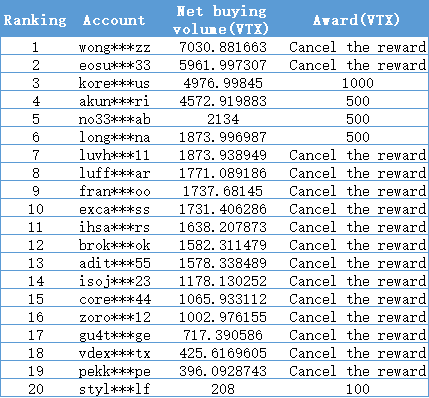Click award value 100 for rank 20
The width and height of the screenshot is (429, 398).
coord(358,389)
